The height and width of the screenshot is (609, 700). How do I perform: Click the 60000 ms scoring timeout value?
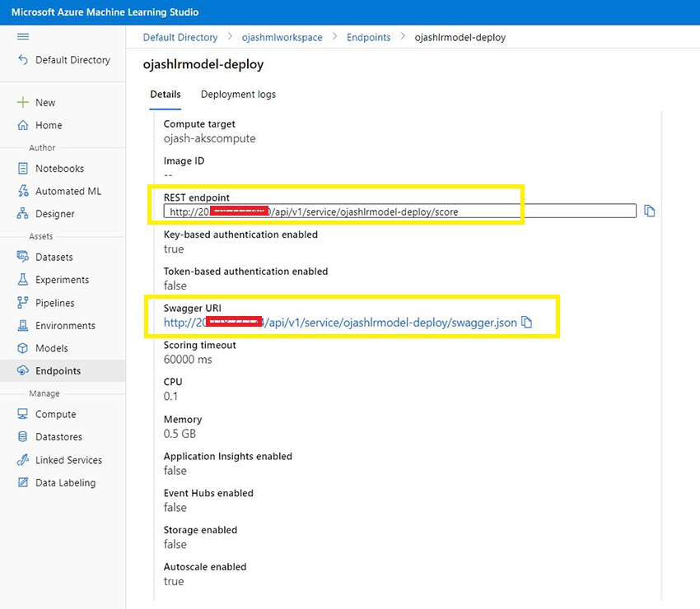coord(188,360)
